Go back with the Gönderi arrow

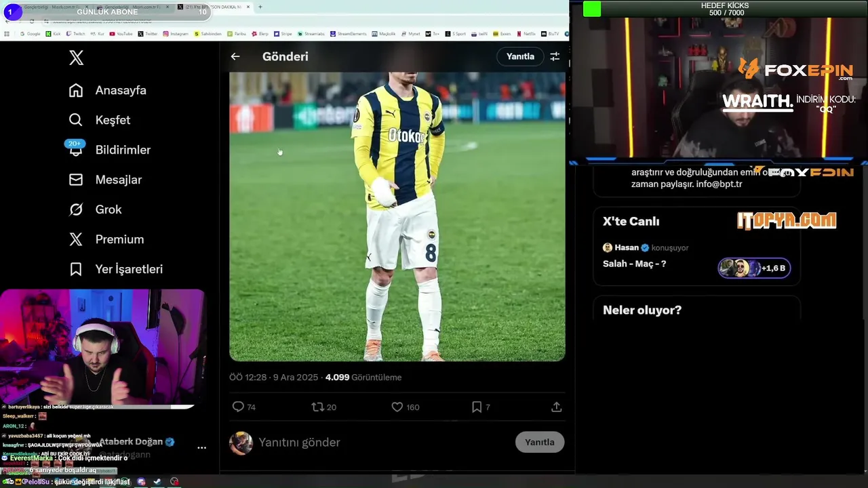[235, 57]
